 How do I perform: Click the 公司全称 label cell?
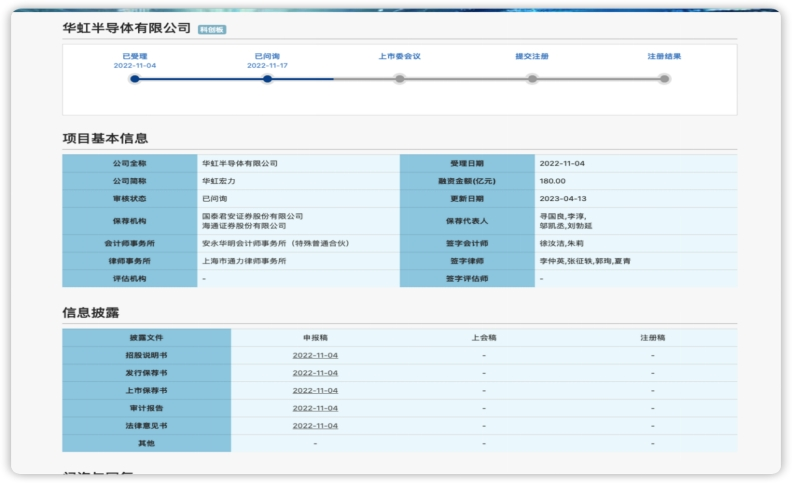coord(130,163)
